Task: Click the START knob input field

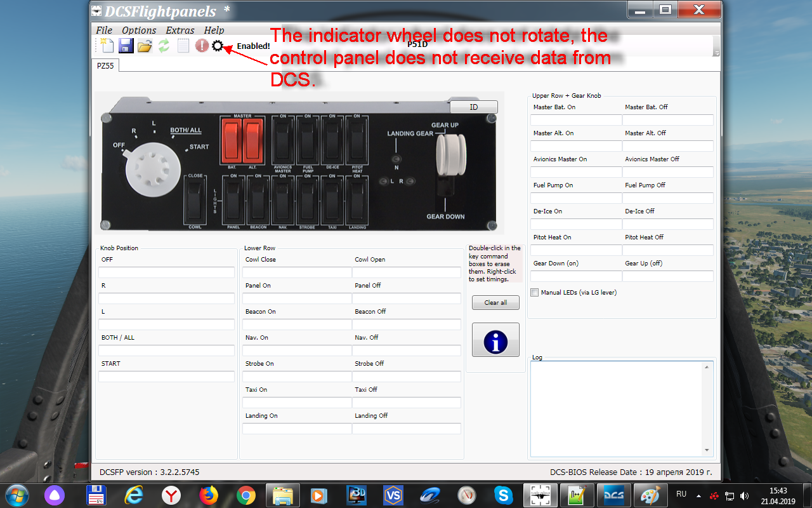Action: click(x=166, y=377)
